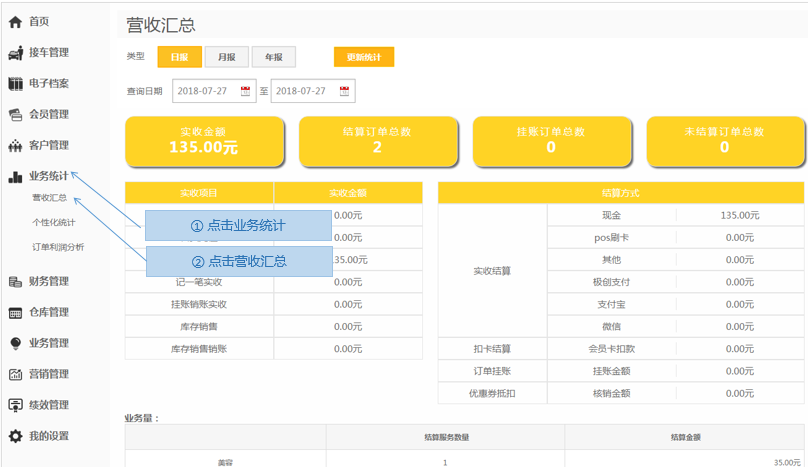
Task: Open the end date calendar picker
Action: [343, 91]
